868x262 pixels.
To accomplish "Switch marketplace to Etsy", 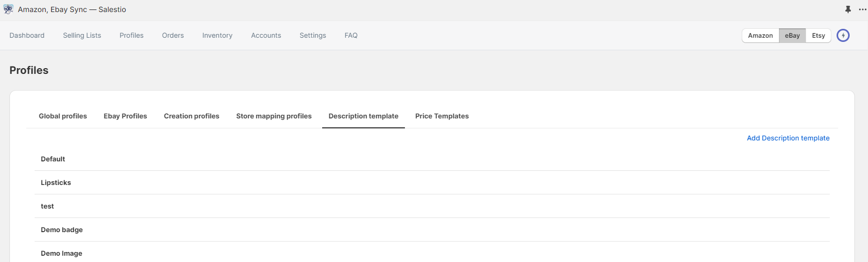I will coord(818,36).
